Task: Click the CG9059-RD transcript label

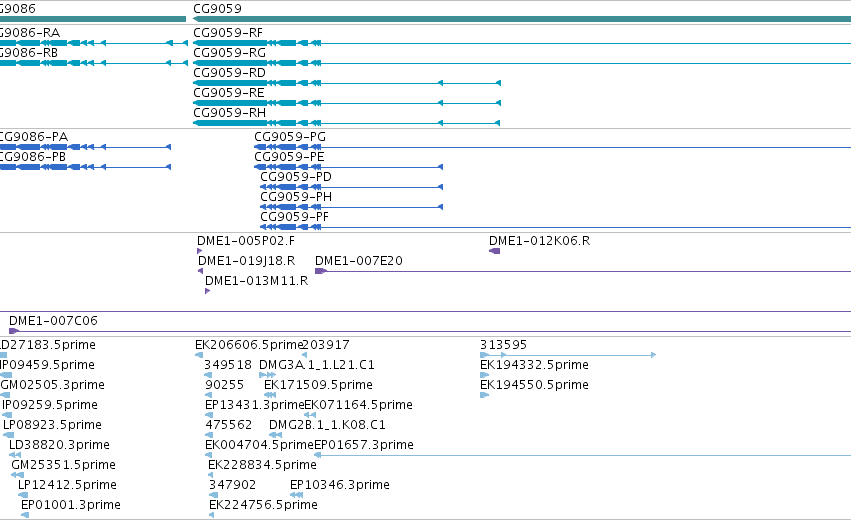Action: 230,73
